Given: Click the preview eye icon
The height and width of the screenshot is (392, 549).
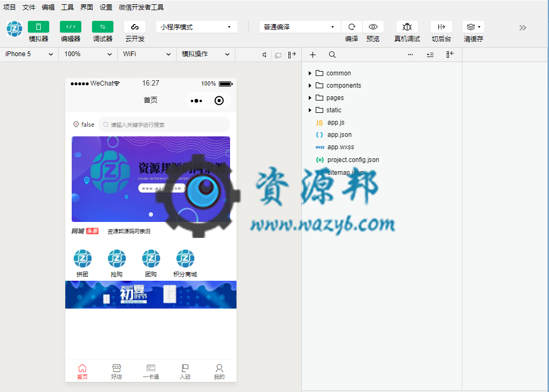Looking at the screenshot, I should (373, 27).
